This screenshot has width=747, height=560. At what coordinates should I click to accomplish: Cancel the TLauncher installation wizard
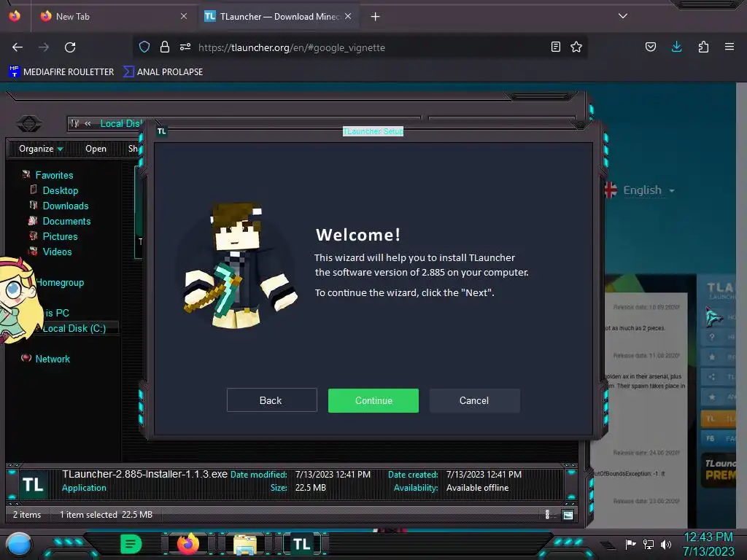474,400
